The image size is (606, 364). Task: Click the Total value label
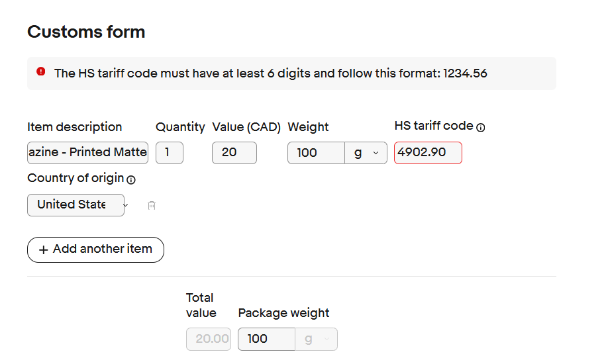point(201,305)
